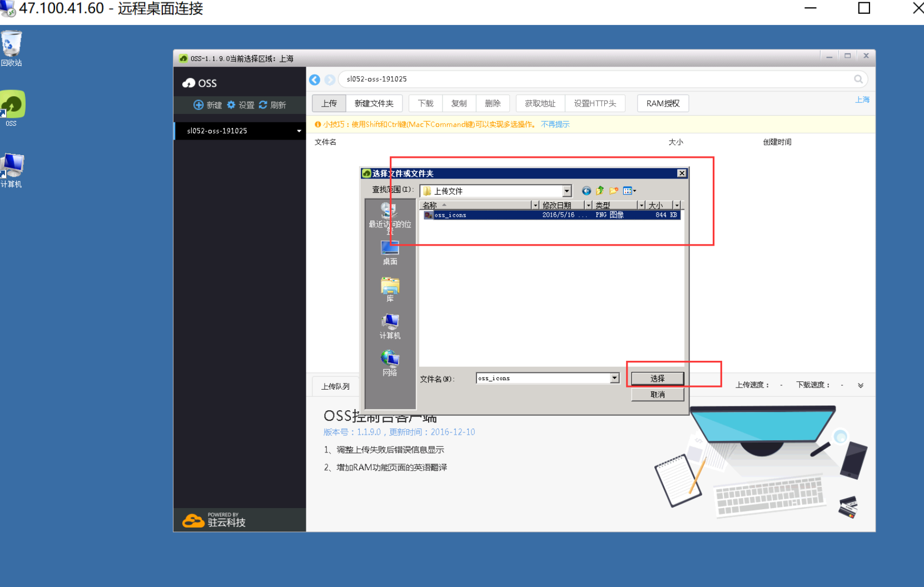
Task: Click the Download toolbar button
Action: (x=425, y=103)
